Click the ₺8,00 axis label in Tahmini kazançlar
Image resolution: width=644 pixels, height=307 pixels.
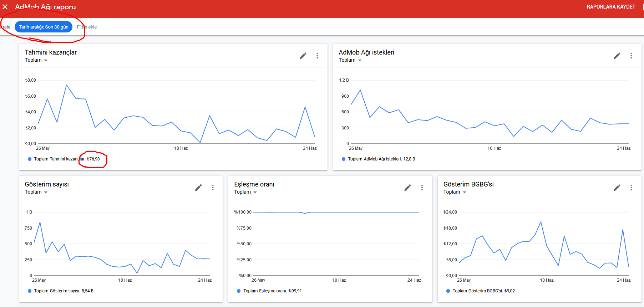(x=30, y=80)
